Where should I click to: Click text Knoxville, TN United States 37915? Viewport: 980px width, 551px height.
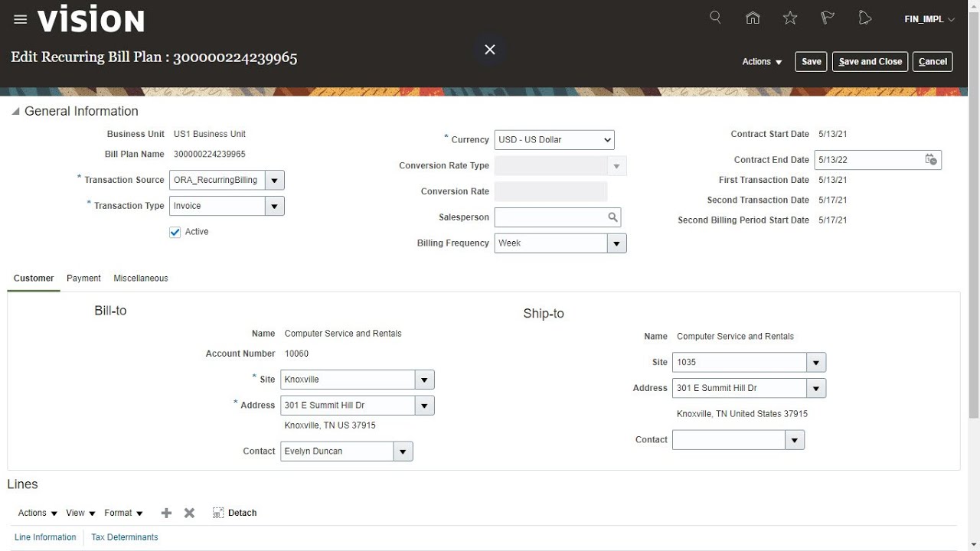[742, 414]
